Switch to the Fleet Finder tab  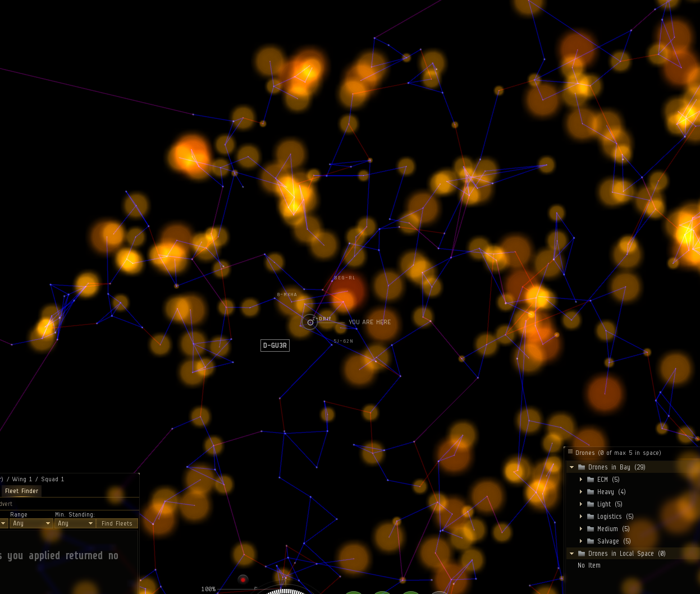(x=21, y=491)
